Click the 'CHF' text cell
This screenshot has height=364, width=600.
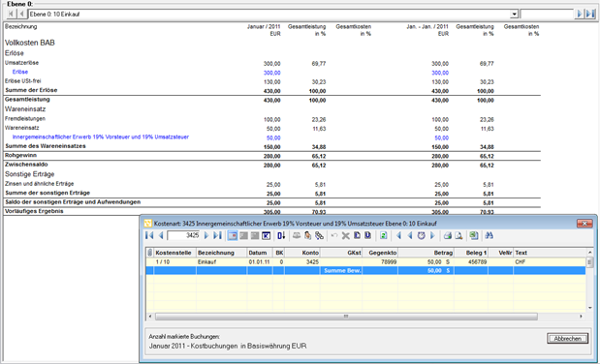pyautogui.click(x=520, y=262)
